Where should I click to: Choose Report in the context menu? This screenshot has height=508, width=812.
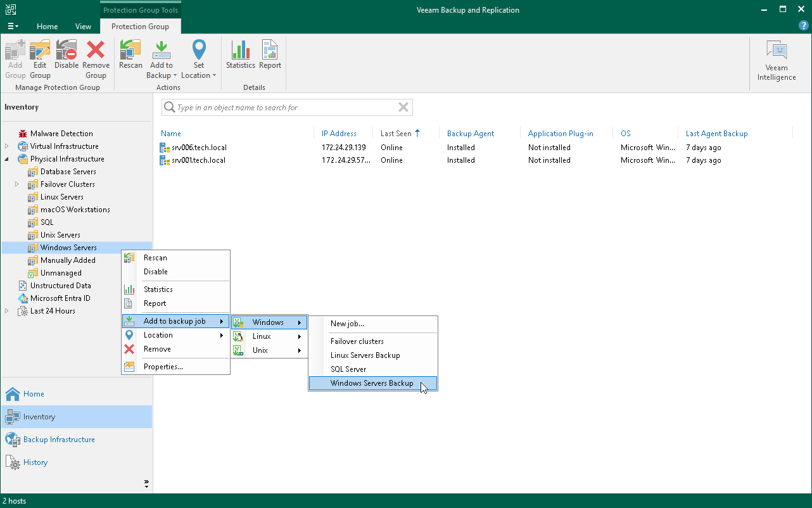(175, 303)
